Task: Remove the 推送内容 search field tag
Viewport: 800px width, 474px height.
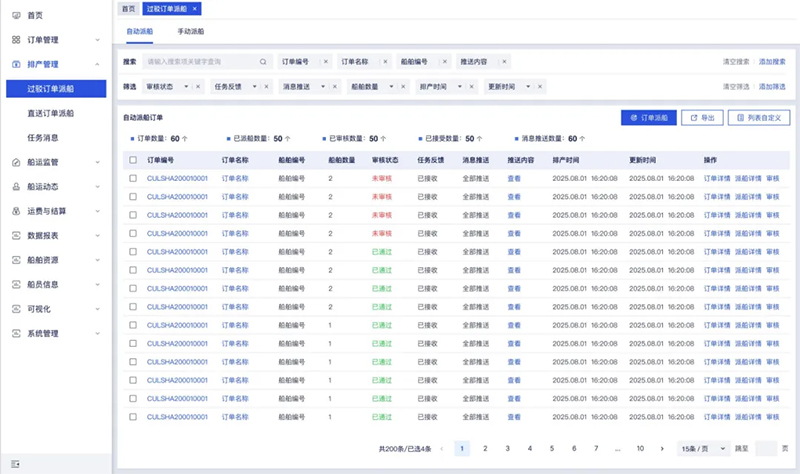Action: click(505, 62)
